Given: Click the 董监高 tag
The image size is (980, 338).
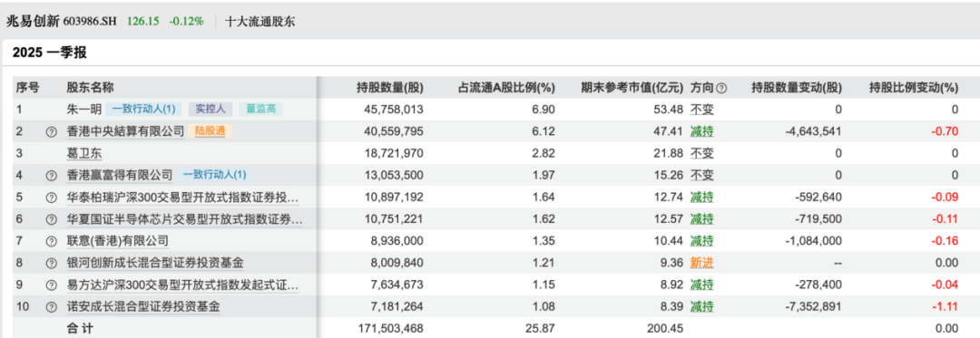Looking at the screenshot, I should [x=260, y=110].
